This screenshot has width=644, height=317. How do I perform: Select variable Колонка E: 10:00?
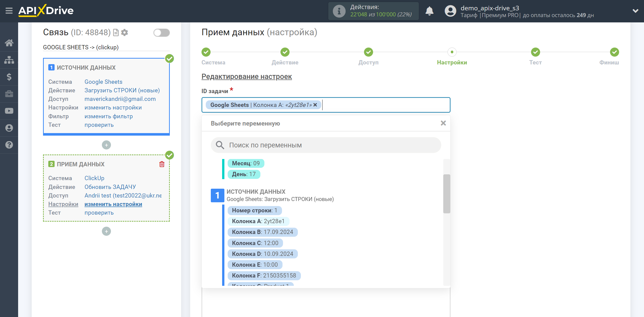[x=255, y=265]
